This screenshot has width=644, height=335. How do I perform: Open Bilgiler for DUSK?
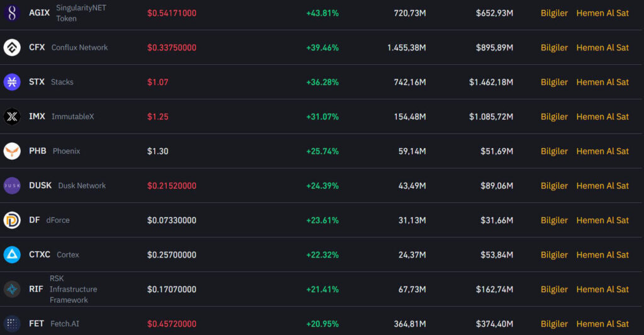(554, 186)
